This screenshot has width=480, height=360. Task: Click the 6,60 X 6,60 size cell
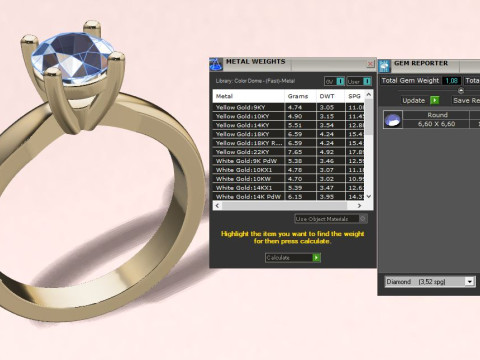437,124
